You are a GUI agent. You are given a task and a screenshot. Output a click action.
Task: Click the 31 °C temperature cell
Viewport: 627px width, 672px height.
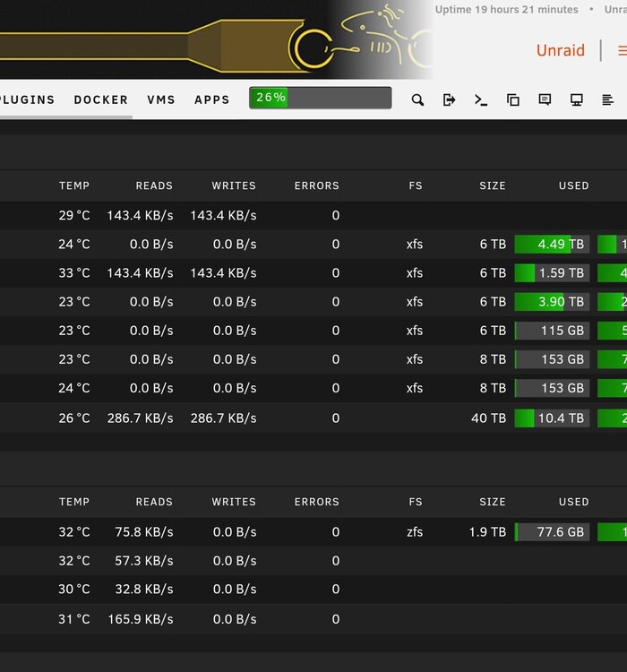pyautogui.click(x=74, y=619)
